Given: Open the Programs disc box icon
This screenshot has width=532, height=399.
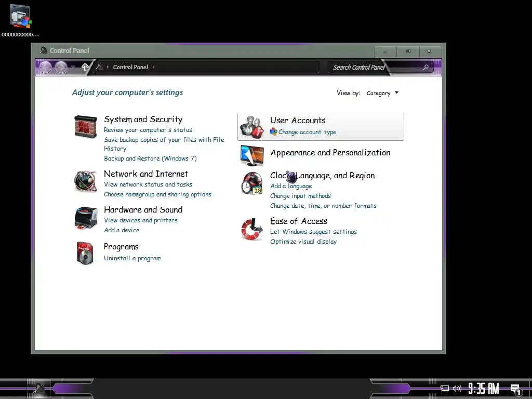Looking at the screenshot, I should click(85, 253).
